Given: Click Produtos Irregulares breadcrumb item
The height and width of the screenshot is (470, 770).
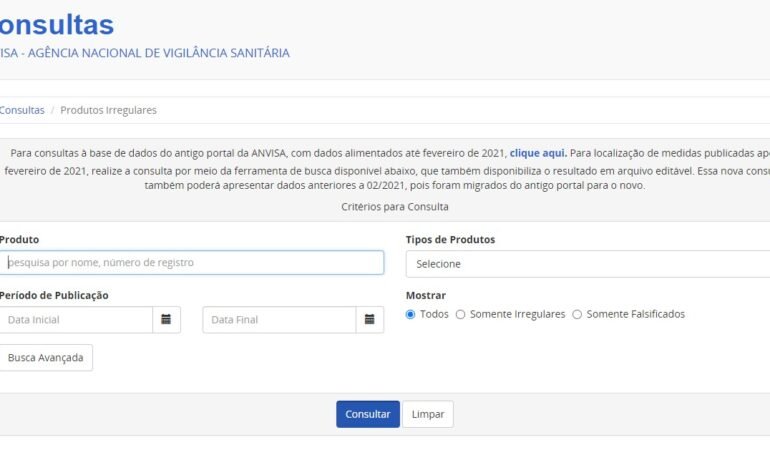Looking at the screenshot, I should [x=108, y=110].
